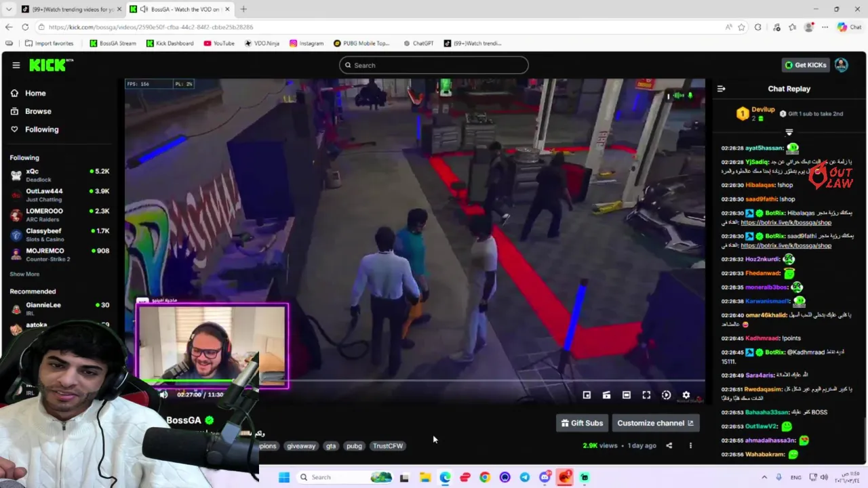Open YouTube bookmark

tap(218, 43)
